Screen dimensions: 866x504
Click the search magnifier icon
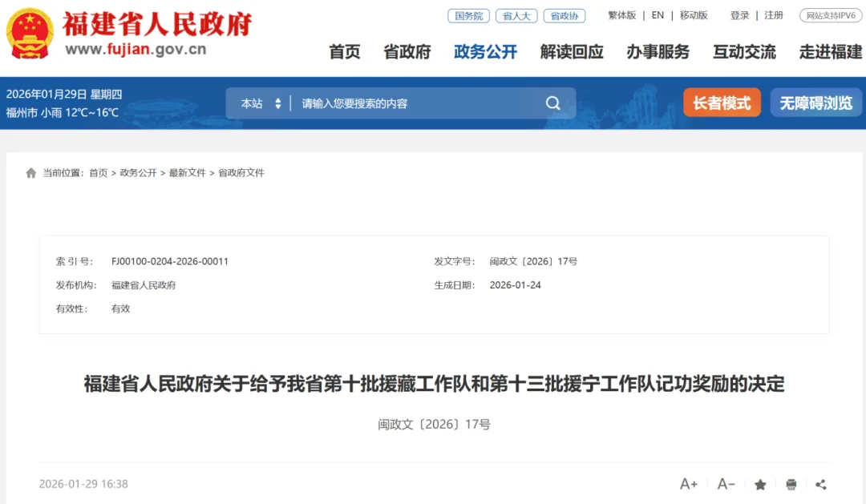(552, 103)
